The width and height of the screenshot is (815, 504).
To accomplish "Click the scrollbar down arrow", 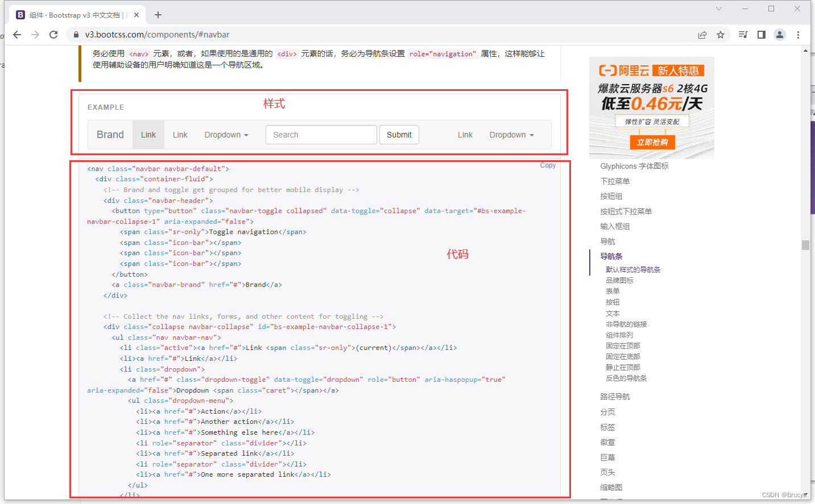I will [x=805, y=494].
